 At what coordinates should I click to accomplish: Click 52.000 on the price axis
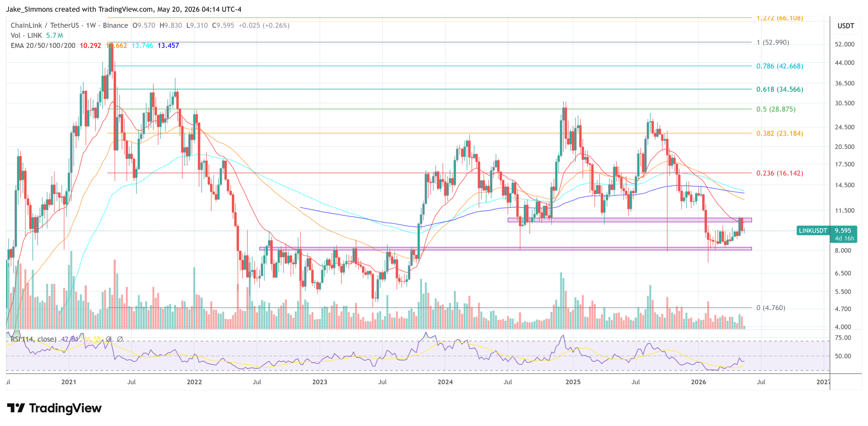point(845,44)
